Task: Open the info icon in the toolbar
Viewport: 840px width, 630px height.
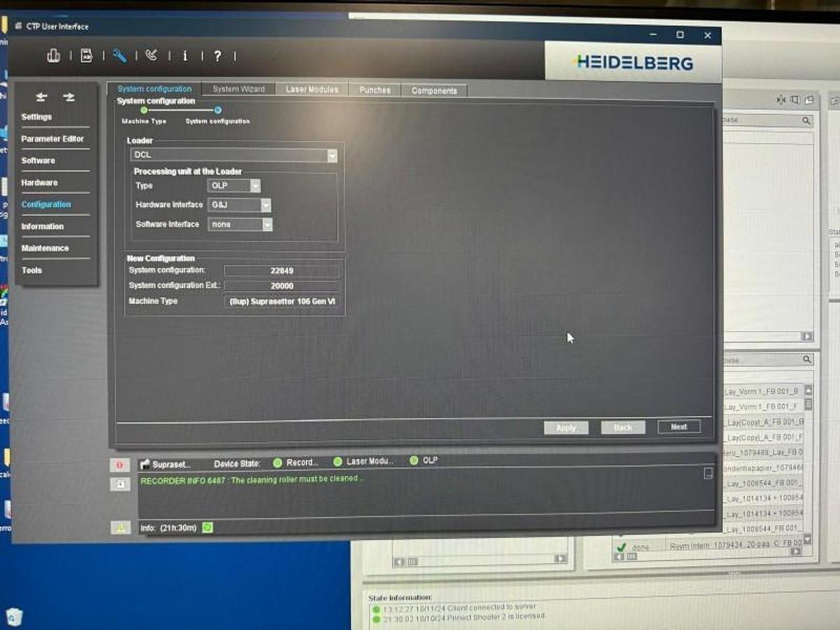Action: [x=185, y=56]
